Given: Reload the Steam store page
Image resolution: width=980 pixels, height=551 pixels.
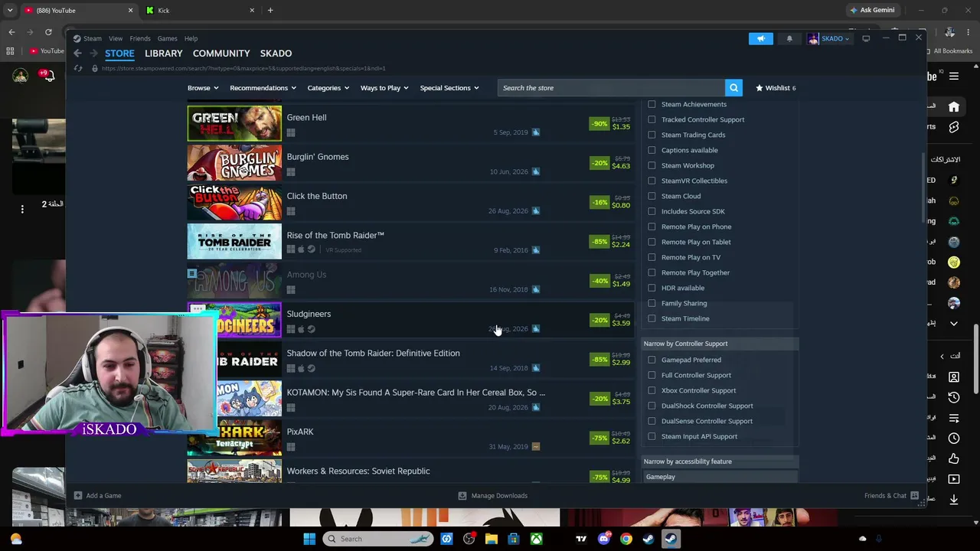Looking at the screenshot, I should (x=78, y=68).
